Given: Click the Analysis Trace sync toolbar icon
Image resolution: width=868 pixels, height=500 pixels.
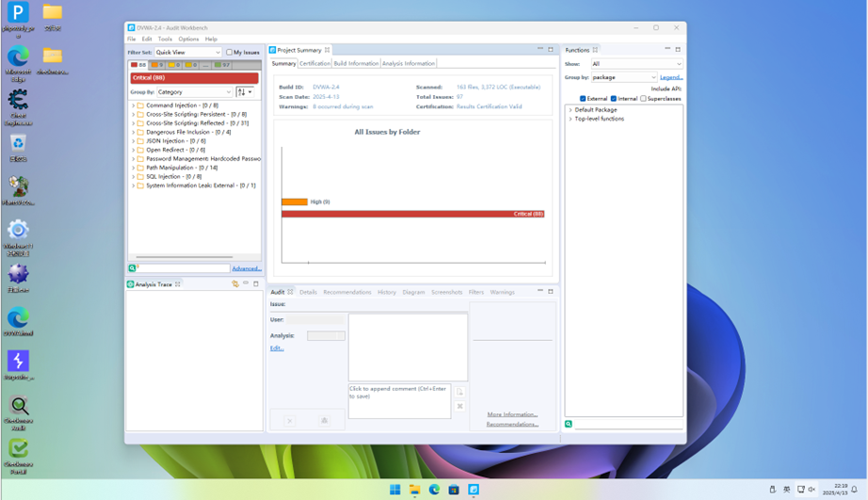Looking at the screenshot, I should (x=235, y=284).
